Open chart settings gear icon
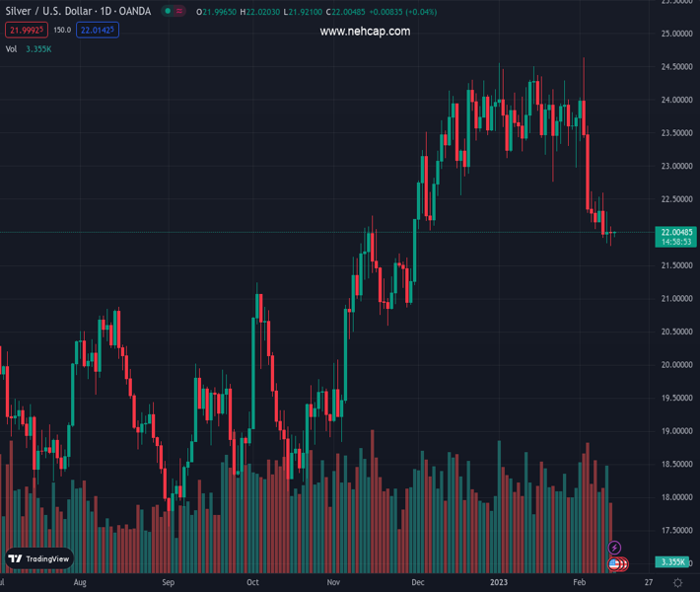The height and width of the screenshot is (592, 700). point(678,583)
